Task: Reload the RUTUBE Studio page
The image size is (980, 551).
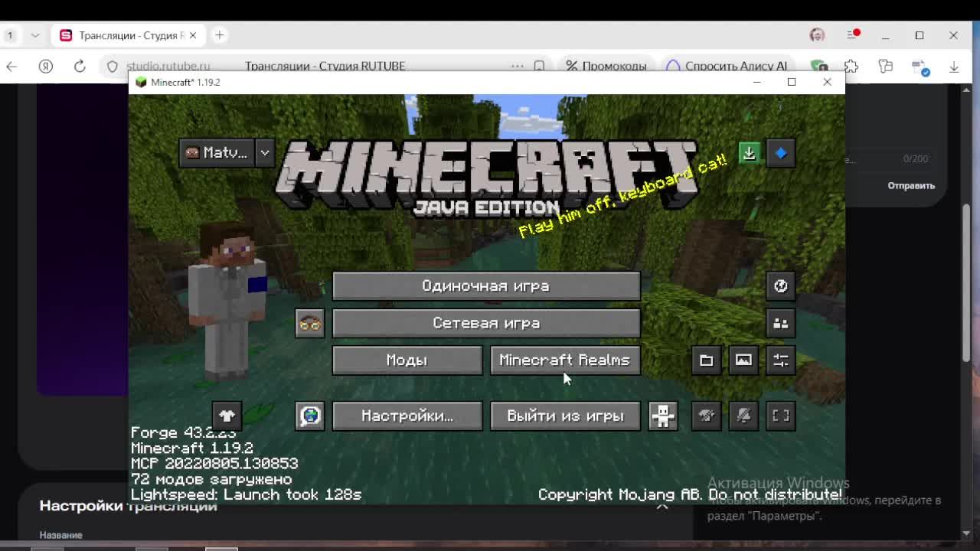Action: (80, 67)
